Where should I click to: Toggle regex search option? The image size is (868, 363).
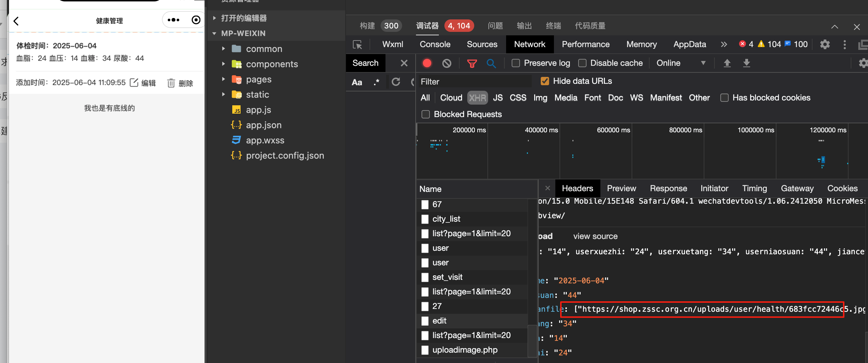click(x=376, y=82)
